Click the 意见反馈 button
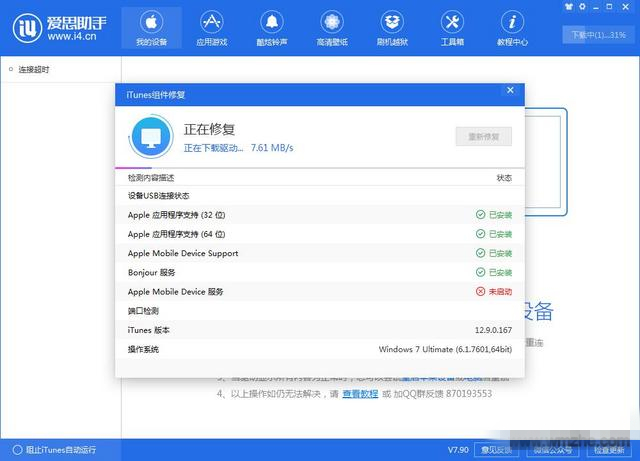This screenshot has width=640, height=461. 496,450
